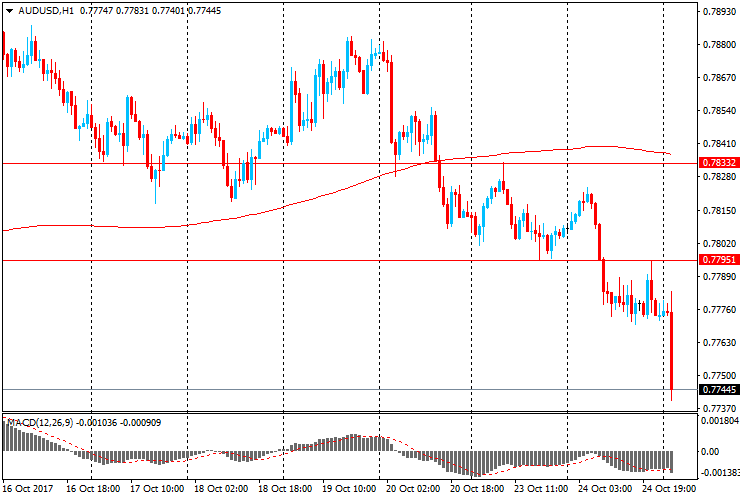Select the 23 Oct 11:00 time label
740x500 pixels.
pyautogui.click(x=541, y=489)
